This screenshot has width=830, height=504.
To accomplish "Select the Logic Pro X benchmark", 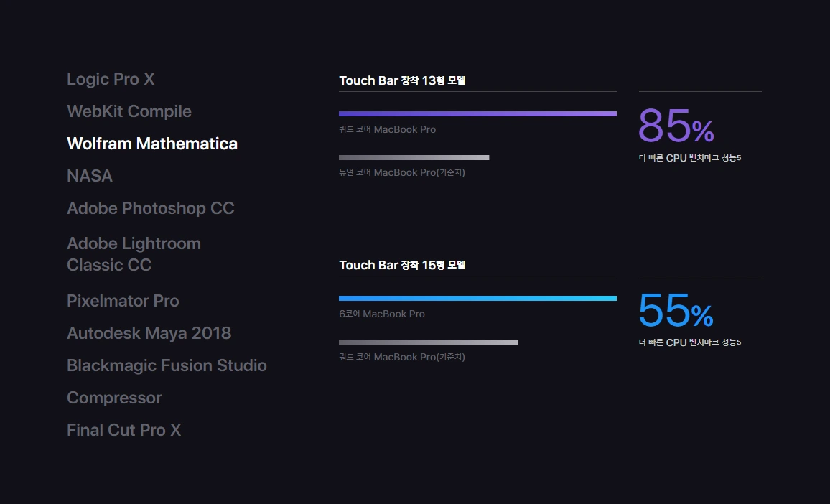I will click(x=111, y=79).
